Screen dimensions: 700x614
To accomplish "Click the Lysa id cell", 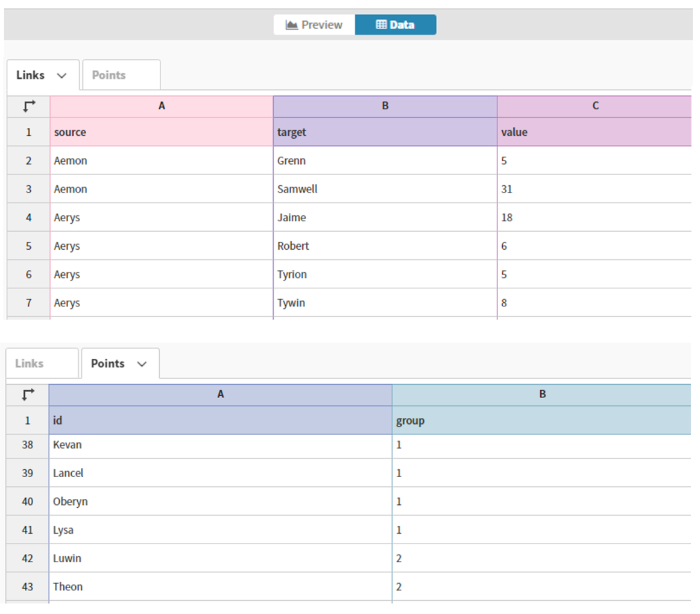I will click(221, 530).
